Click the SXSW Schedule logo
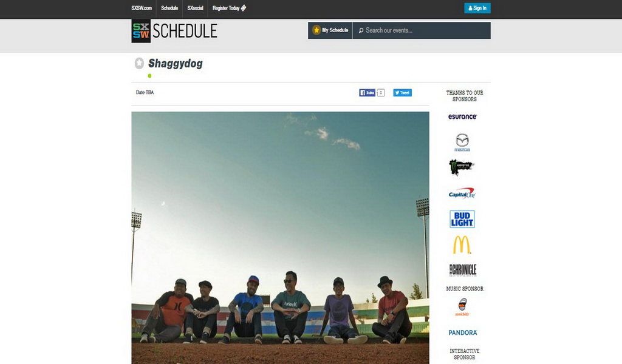This screenshot has width=622, height=364. tap(174, 31)
